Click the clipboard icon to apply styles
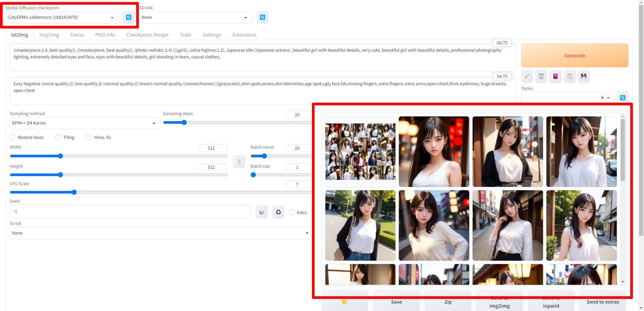 click(x=569, y=76)
